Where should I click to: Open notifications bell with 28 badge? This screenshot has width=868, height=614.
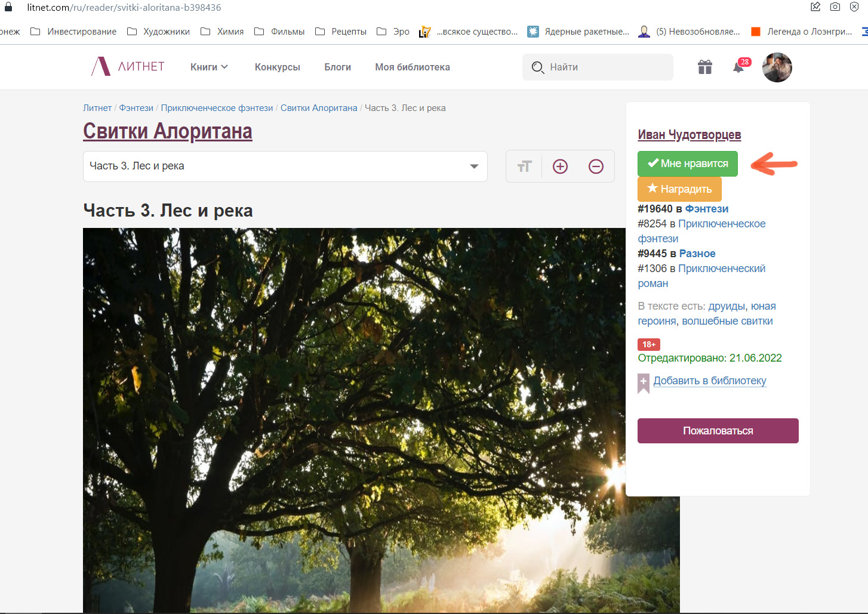point(738,67)
